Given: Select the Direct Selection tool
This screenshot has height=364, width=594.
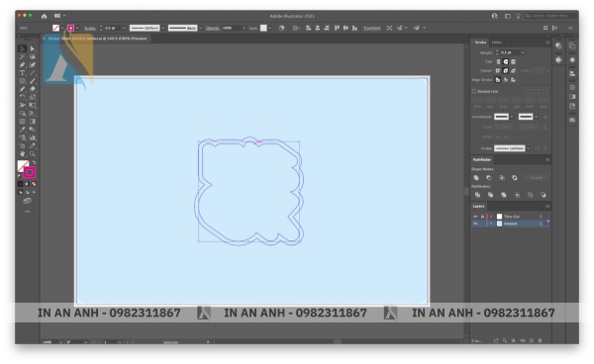Looking at the screenshot, I should point(33,48).
